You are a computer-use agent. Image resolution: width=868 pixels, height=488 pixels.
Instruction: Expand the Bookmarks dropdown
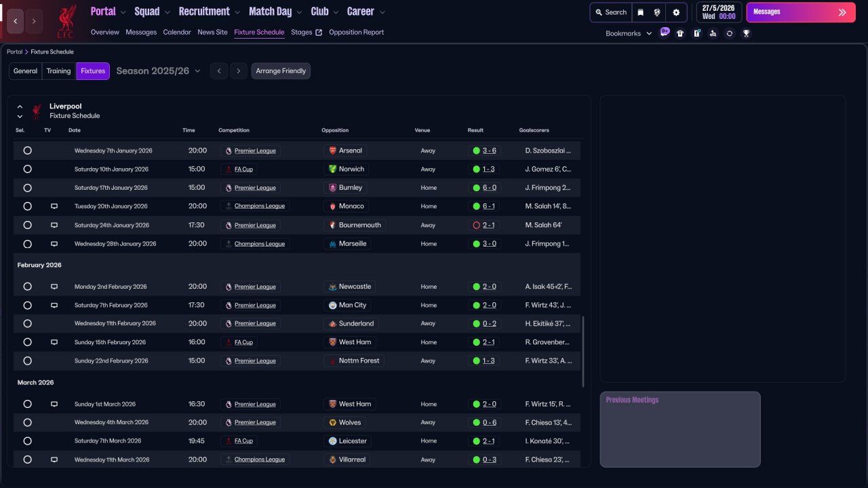click(629, 33)
